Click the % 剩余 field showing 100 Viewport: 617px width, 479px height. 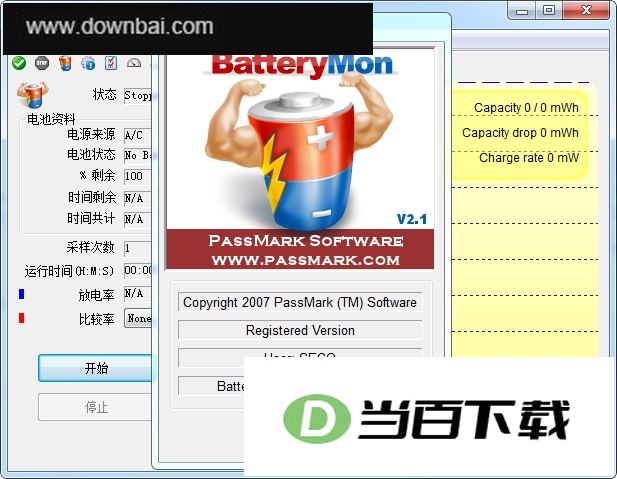(x=138, y=176)
